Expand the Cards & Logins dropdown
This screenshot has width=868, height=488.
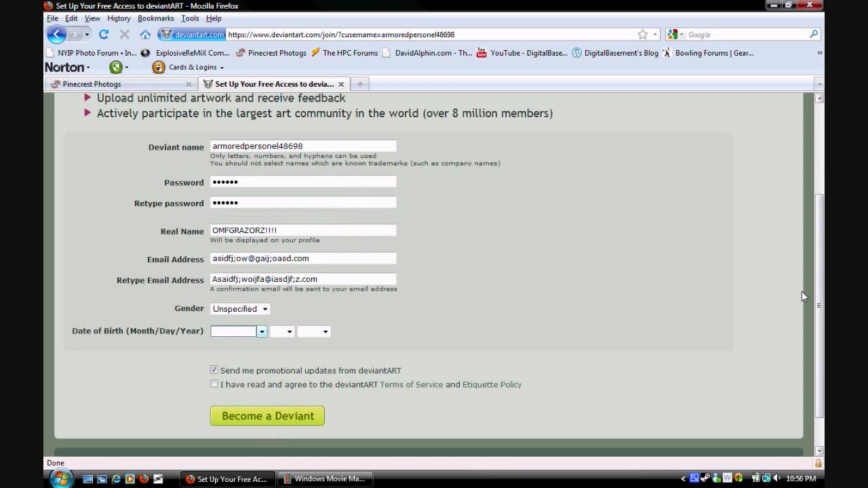(222, 68)
